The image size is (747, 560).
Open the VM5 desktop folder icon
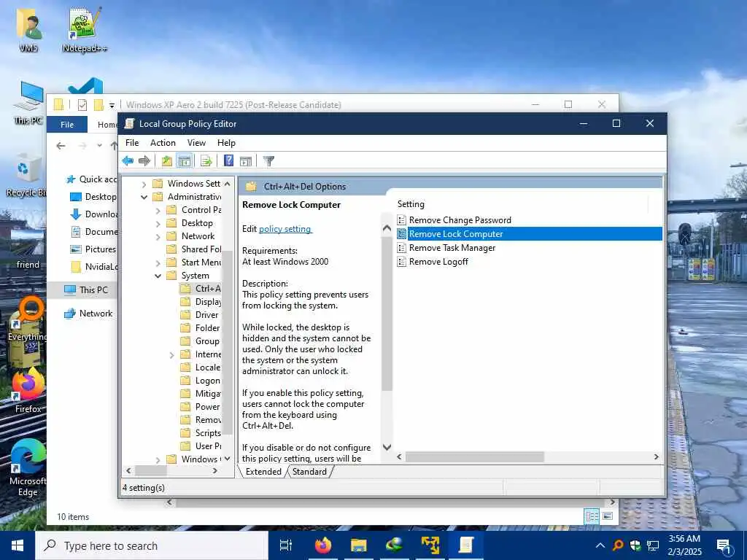pos(28,29)
